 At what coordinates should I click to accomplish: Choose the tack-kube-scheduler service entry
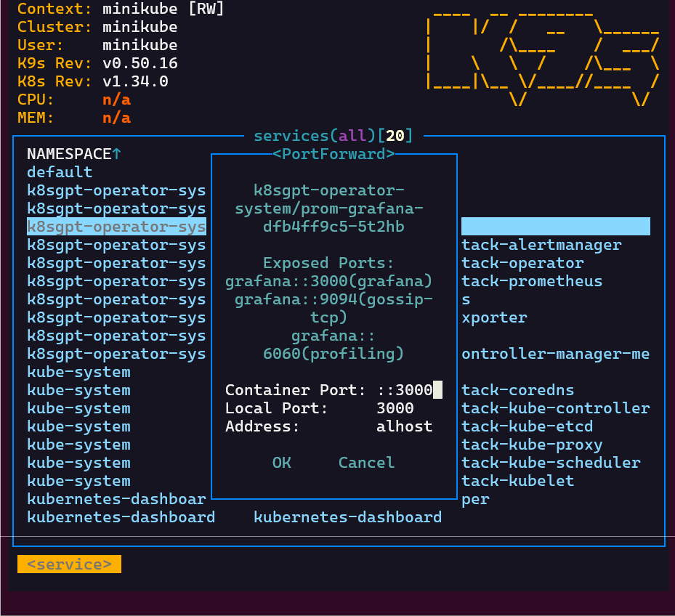[551, 463]
